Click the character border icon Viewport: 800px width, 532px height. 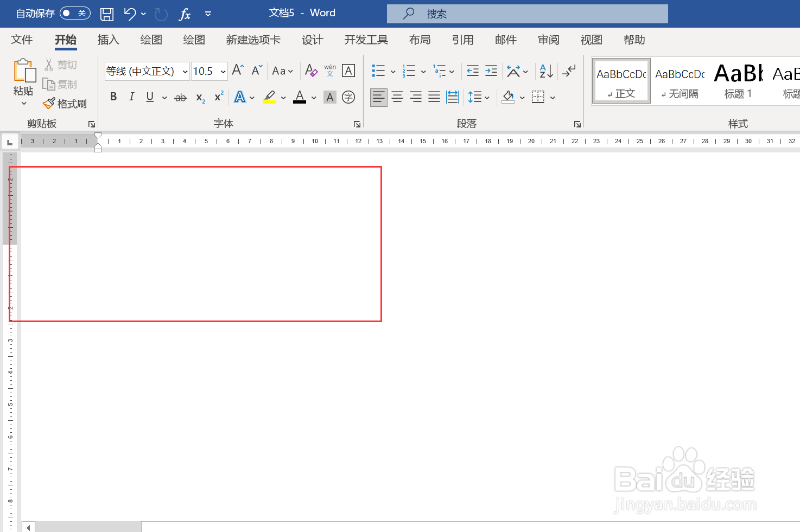tap(348, 70)
